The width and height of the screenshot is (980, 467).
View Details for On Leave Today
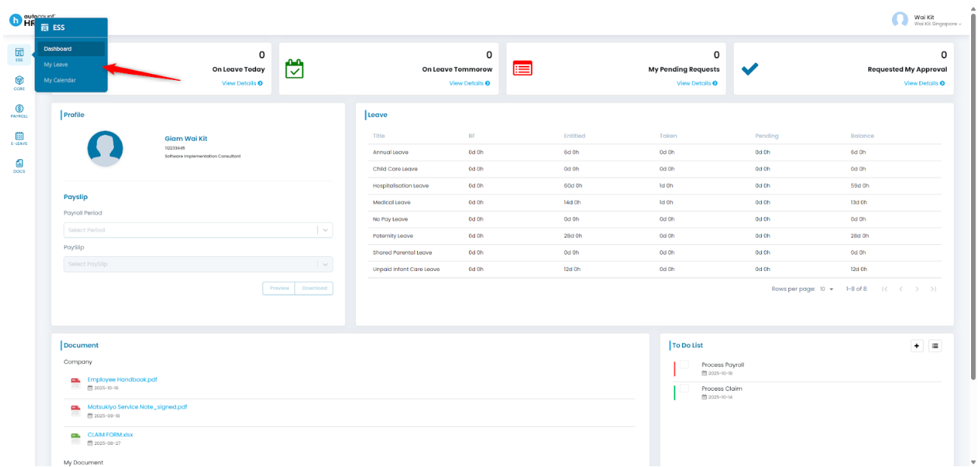coord(243,84)
